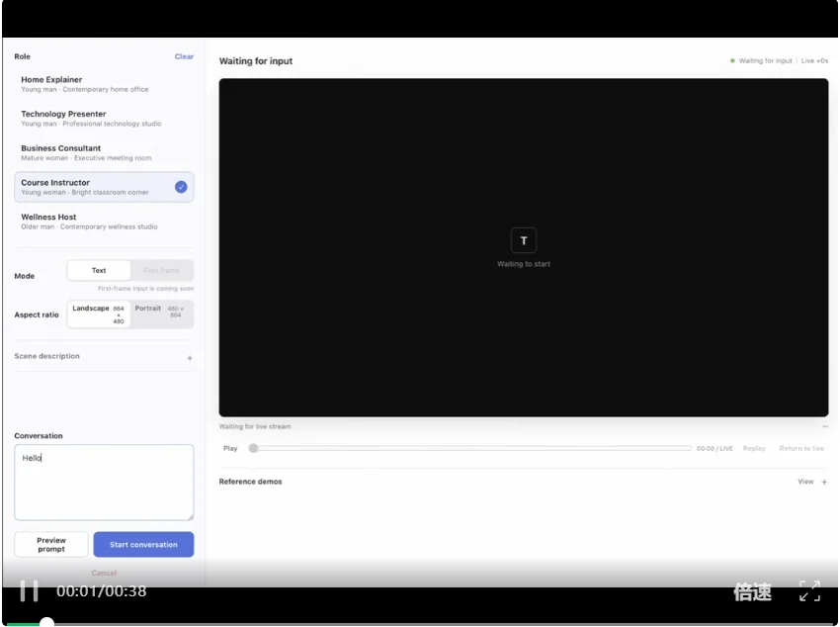
Task: Return to live
Action: [x=801, y=449]
